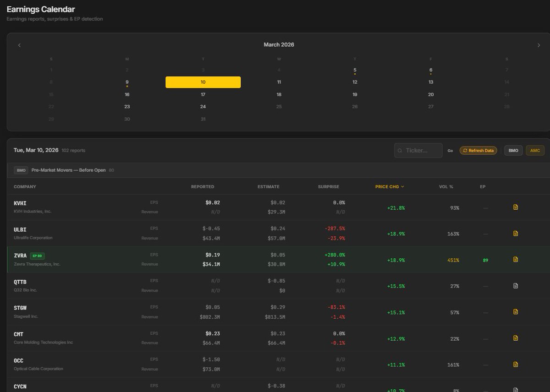550x392 pixels.
Task: Select March 11 on the calendar
Action: 279,82
